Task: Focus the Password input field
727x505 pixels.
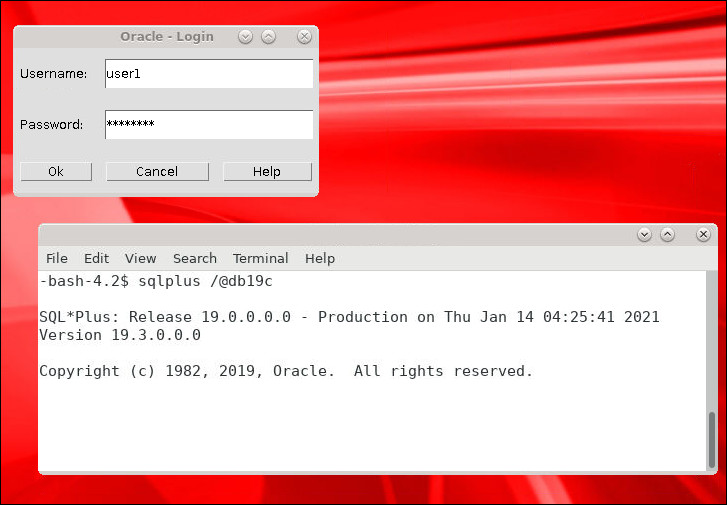Action: coord(209,124)
